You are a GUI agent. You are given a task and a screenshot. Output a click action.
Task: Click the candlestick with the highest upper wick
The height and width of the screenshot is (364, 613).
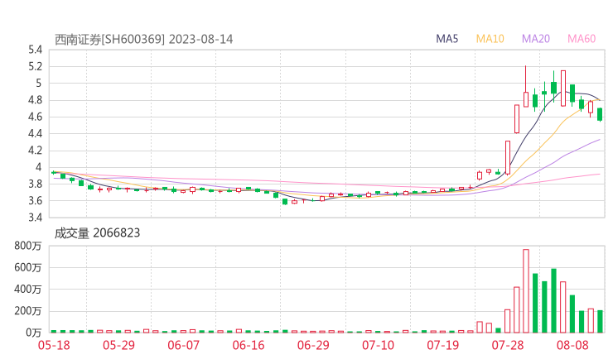pos(526,86)
